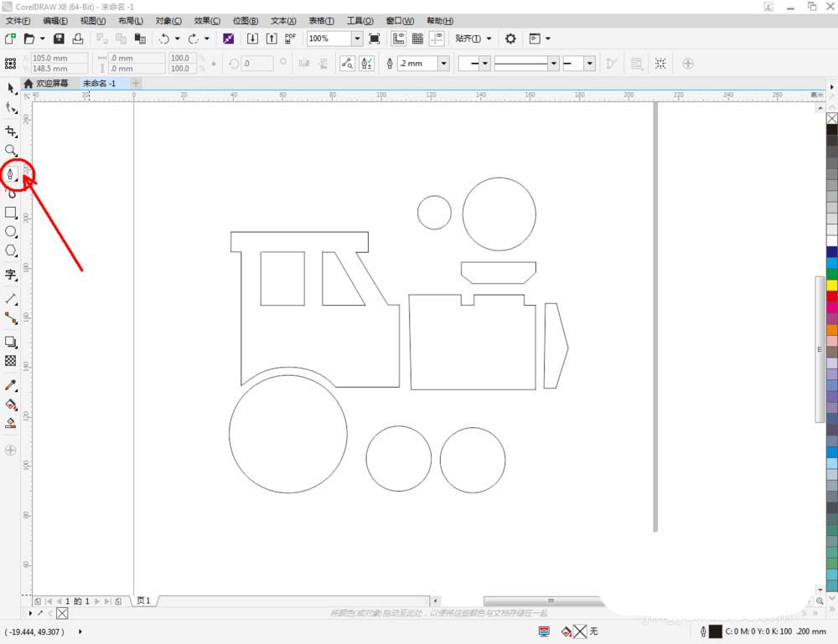Open the 效果(C) menu
This screenshot has width=838, height=644.
(x=207, y=21)
